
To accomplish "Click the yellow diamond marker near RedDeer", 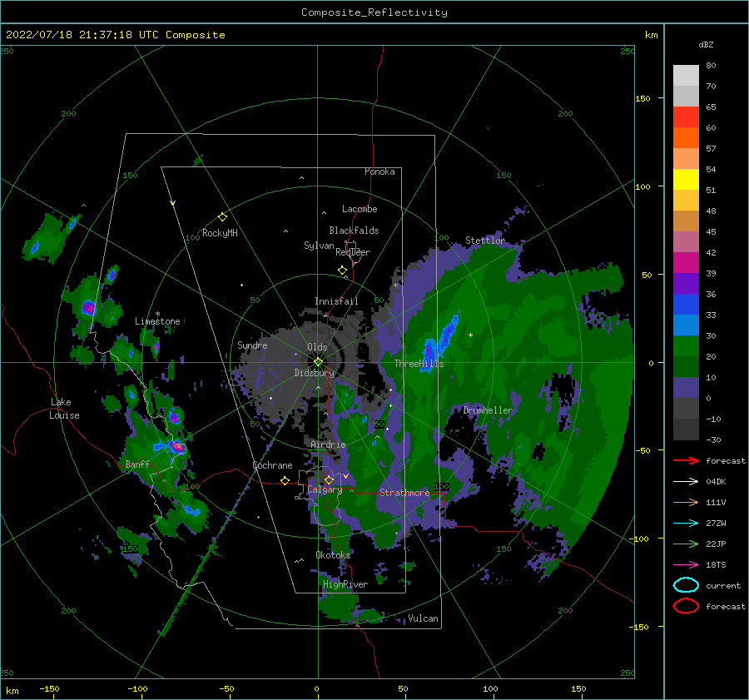I will (343, 270).
